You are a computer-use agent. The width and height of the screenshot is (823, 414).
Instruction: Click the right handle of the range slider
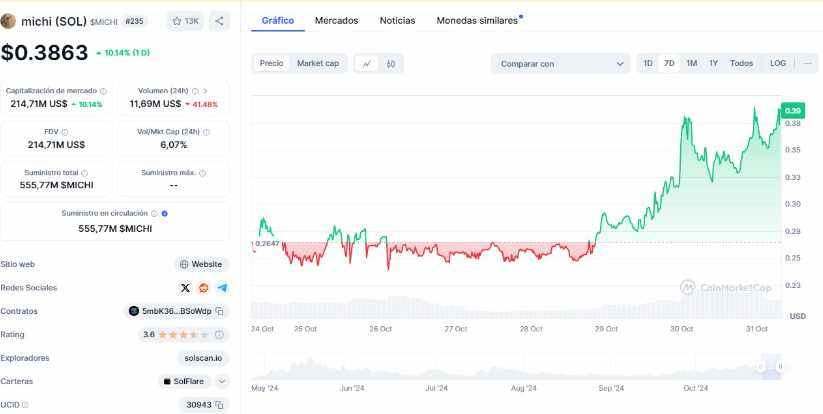coord(780,367)
